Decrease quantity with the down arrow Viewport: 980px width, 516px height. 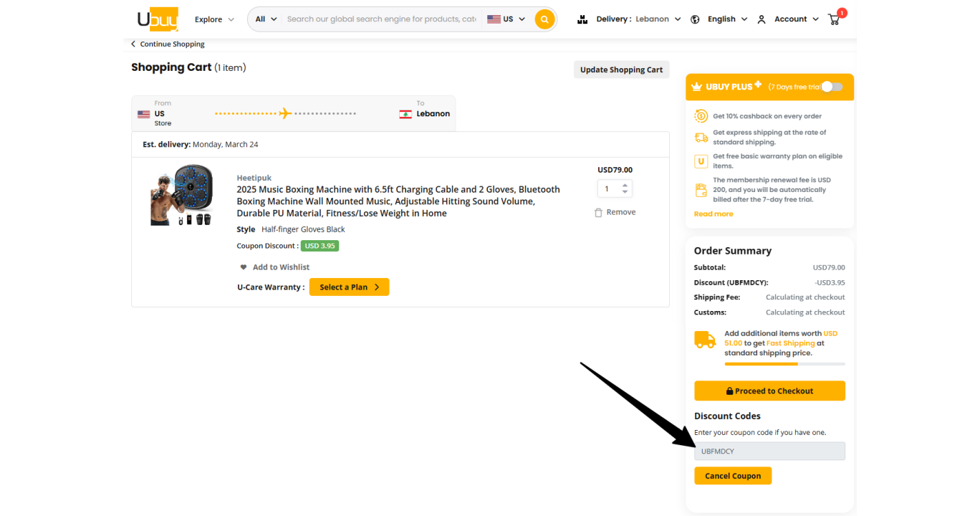(625, 192)
